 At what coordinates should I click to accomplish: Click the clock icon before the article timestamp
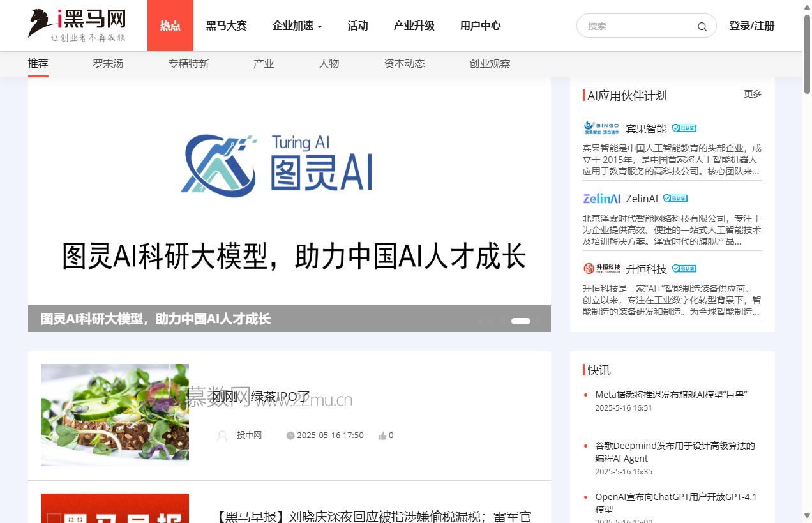tap(290, 435)
